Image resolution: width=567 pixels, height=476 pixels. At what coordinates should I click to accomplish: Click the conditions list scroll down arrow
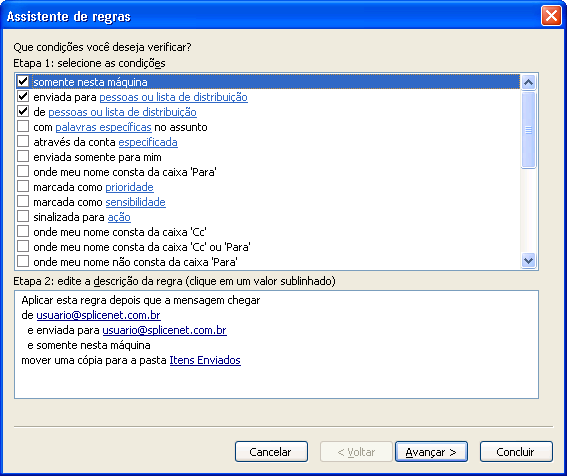(x=528, y=260)
